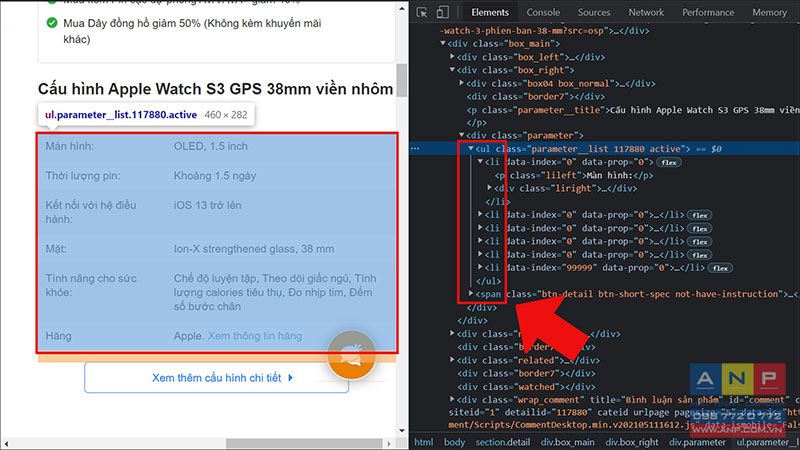Switch to the Elements tab
Screen dimensions: 800x450
point(490,12)
